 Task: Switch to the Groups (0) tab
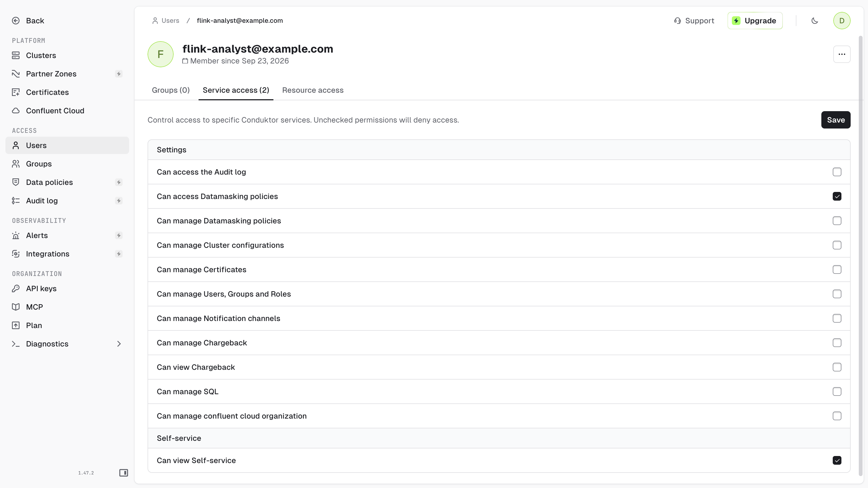[171, 90]
